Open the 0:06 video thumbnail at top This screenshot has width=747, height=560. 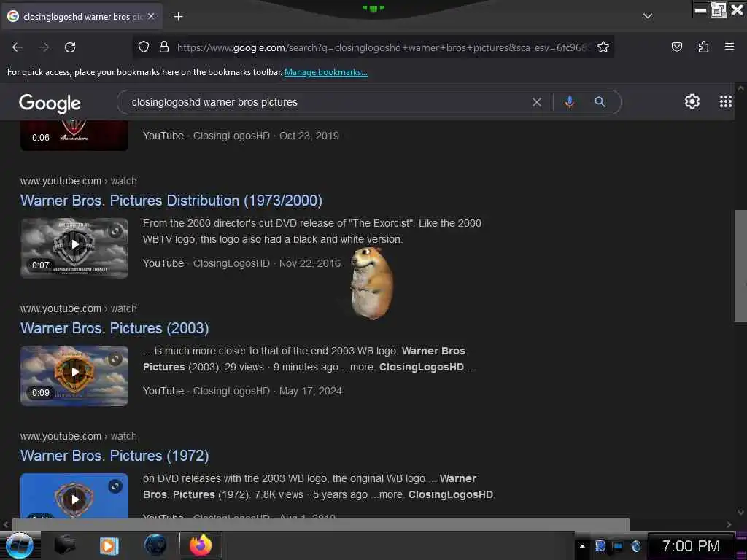pyautogui.click(x=74, y=135)
